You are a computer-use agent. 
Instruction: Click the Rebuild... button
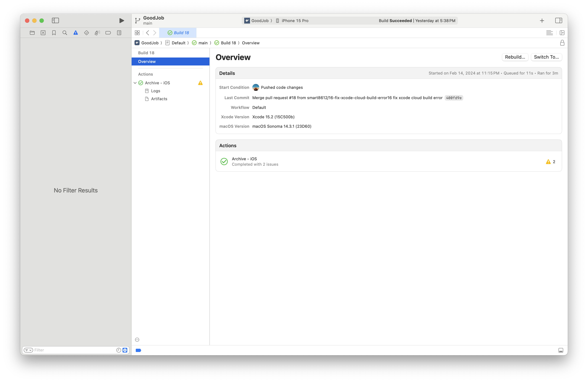pyautogui.click(x=515, y=57)
